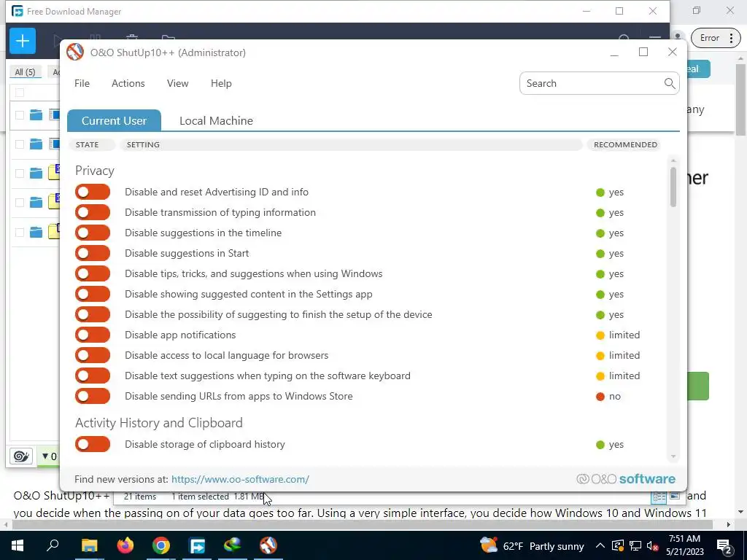Tick the first download row checkbox in Free Download Manager
This screenshot has height=560, width=747.
(20, 114)
